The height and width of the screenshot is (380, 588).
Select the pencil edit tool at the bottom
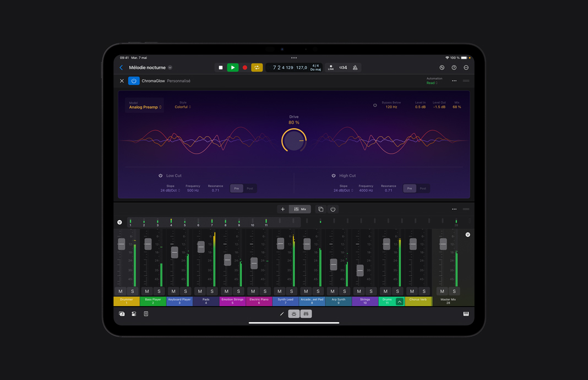[282, 314]
